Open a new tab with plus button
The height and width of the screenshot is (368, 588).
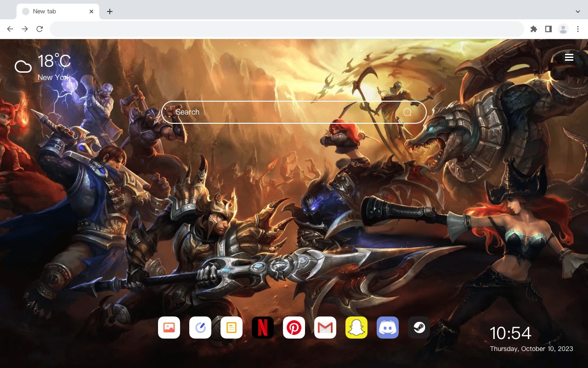(109, 11)
